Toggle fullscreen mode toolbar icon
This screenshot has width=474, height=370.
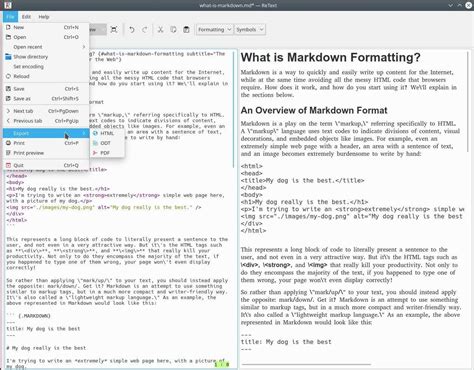point(114,30)
